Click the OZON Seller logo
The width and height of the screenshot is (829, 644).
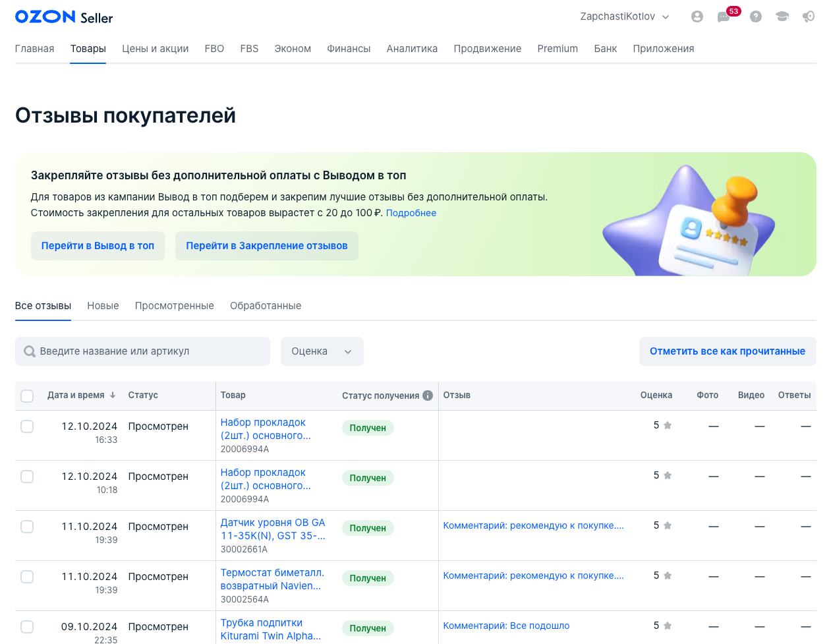coord(64,17)
